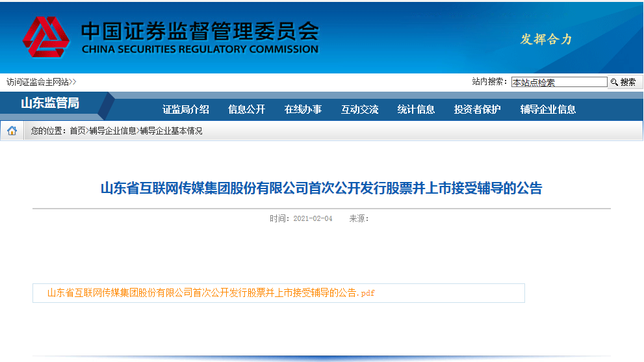Image resolution: width=644 pixels, height=362 pixels.
Task: Click the blue article title heading
Action: (x=321, y=188)
